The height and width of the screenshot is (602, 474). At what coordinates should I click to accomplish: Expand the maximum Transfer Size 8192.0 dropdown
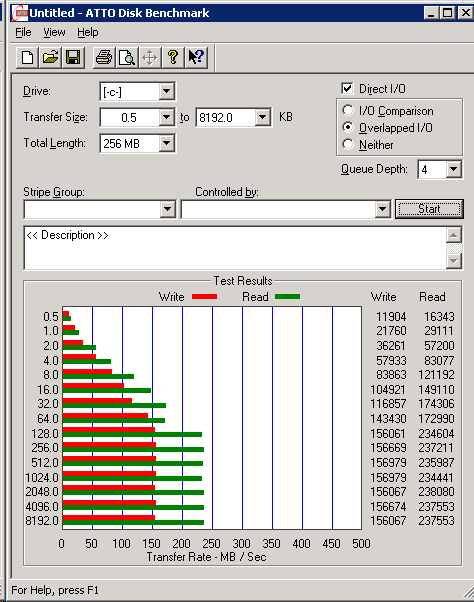coord(263,117)
